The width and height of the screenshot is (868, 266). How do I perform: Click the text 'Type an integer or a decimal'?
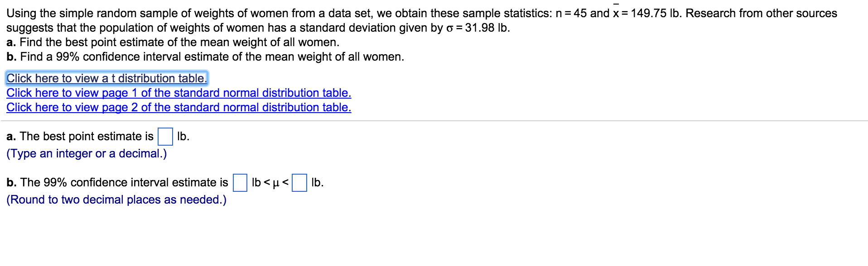86,154
